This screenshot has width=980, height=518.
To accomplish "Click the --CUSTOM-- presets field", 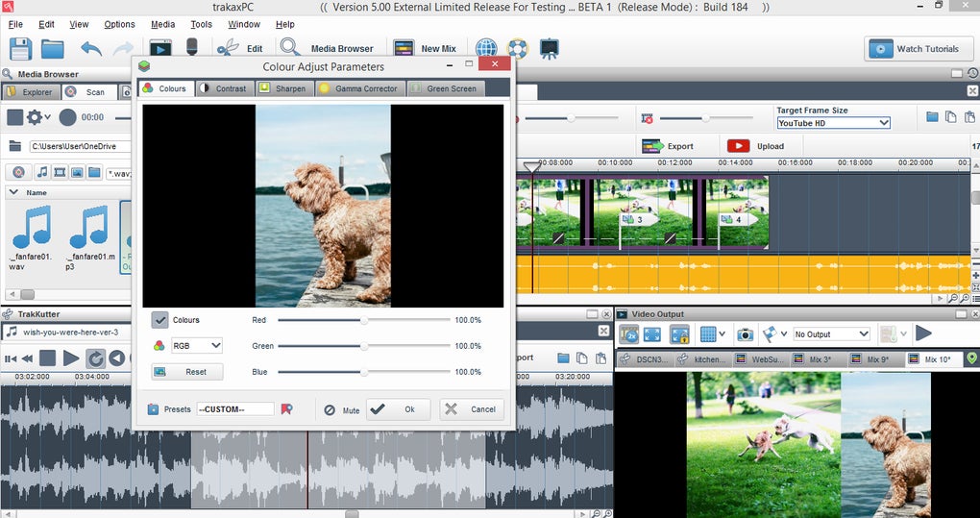I will coord(235,409).
